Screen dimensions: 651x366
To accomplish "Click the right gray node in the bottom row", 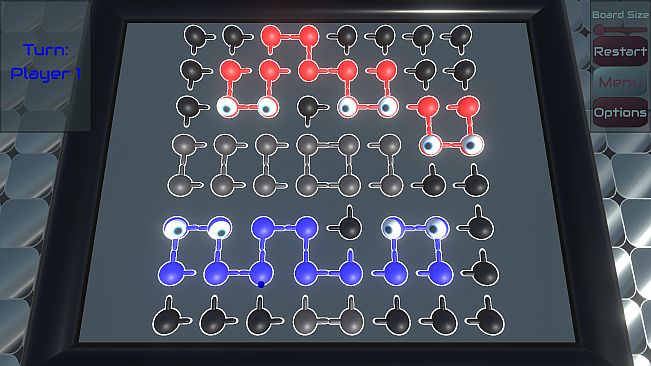I will pos(351,321).
